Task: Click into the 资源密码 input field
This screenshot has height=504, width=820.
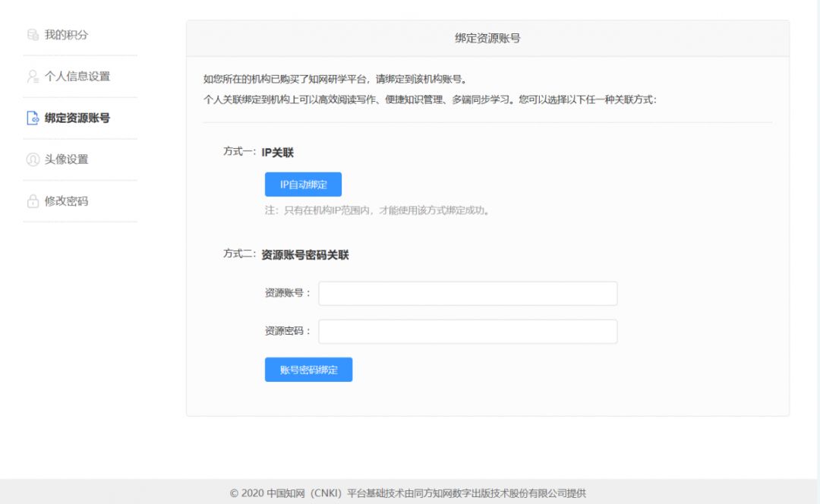Action: click(467, 332)
